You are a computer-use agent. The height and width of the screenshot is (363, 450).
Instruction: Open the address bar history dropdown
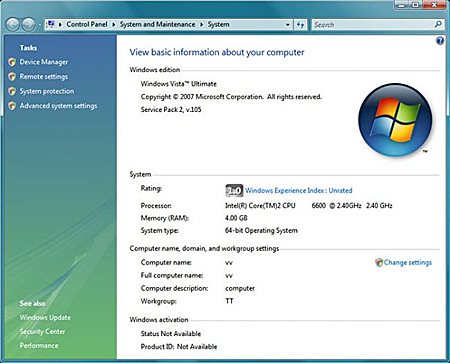coord(287,25)
